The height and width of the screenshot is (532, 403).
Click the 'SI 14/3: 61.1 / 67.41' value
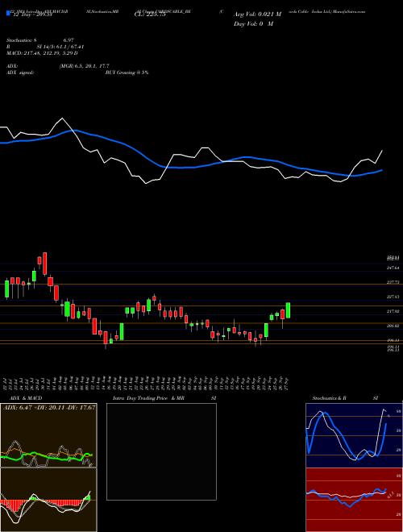60,47
